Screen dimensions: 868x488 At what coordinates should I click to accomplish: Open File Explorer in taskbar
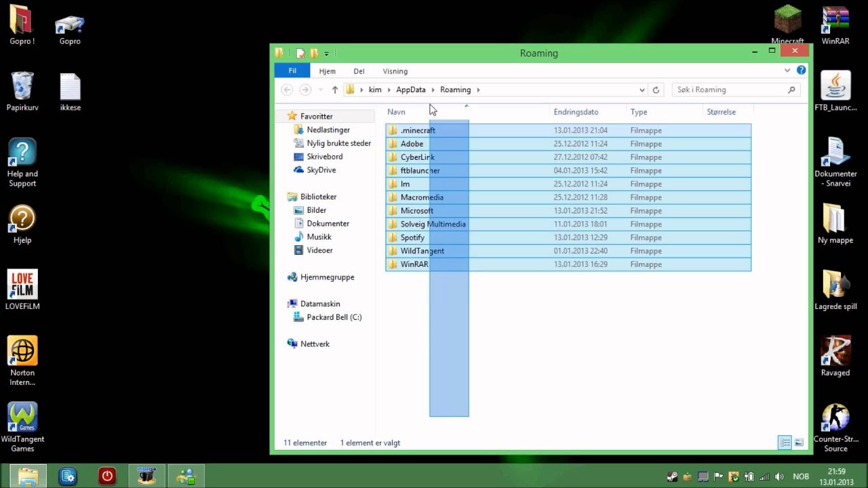point(28,476)
